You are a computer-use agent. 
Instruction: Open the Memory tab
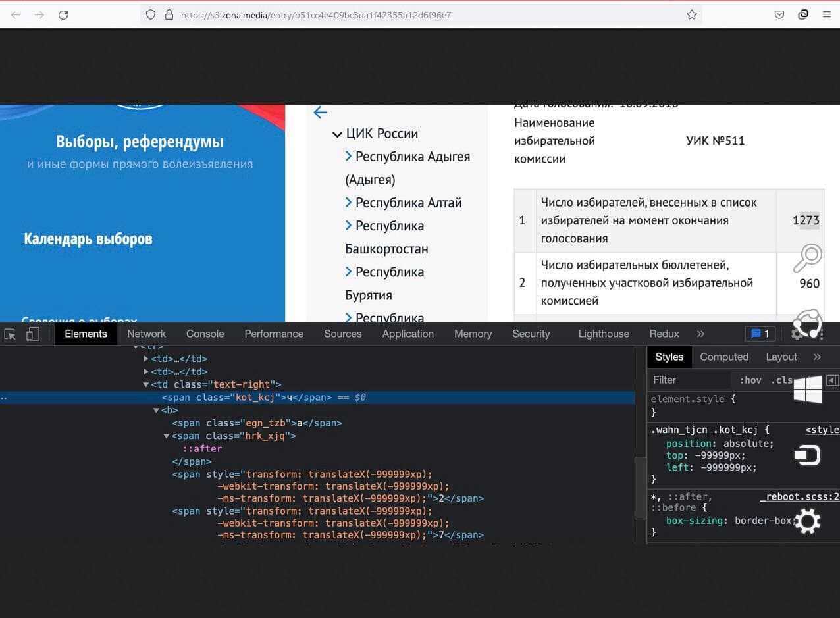point(473,334)
